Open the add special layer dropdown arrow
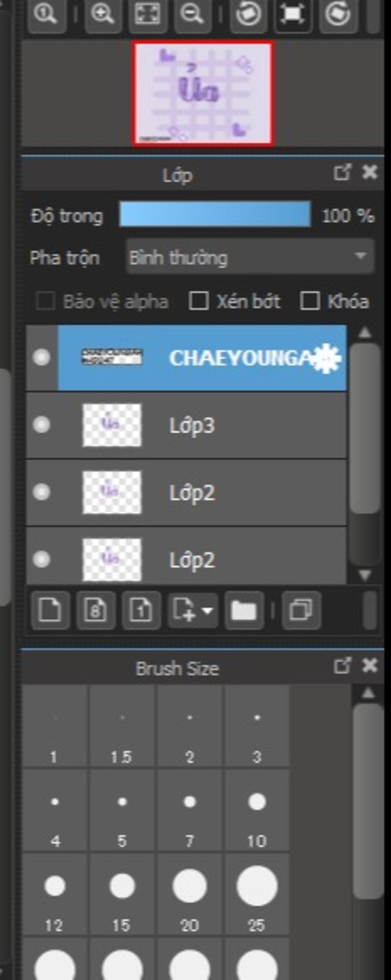The width and height of the screenshot is (391, 980). 207,611
